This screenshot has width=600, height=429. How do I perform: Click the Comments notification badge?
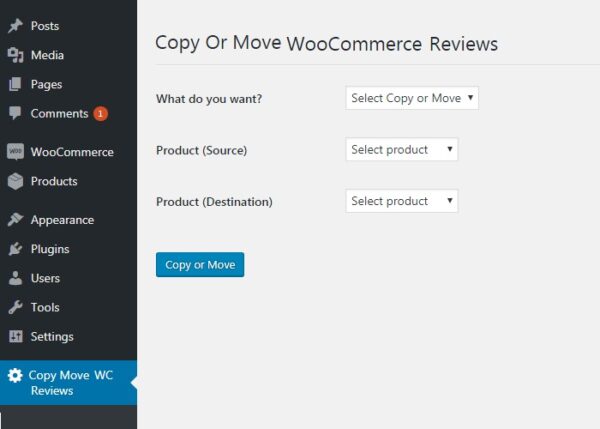coord(101,113)
